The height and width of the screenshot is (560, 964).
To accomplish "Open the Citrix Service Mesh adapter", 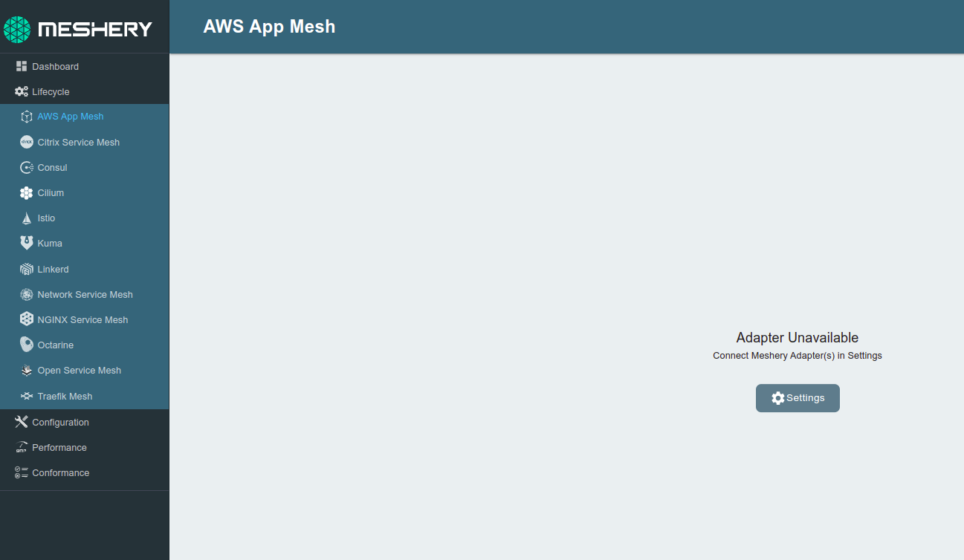I will point(26,142).
